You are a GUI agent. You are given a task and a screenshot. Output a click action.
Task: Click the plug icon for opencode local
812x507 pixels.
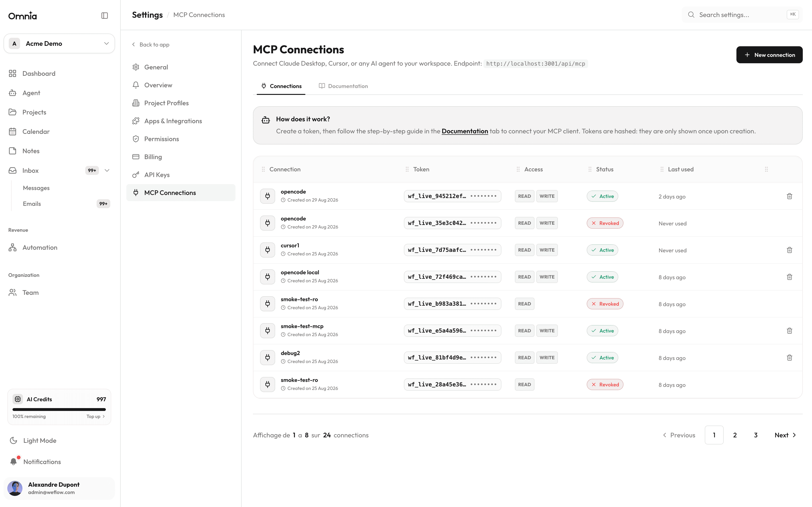coord(267,277)
